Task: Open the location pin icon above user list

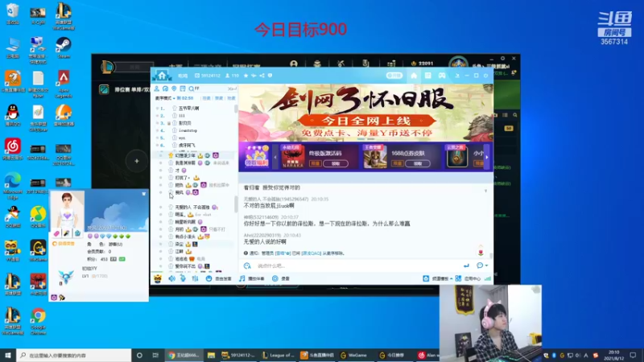Action: 174,88
